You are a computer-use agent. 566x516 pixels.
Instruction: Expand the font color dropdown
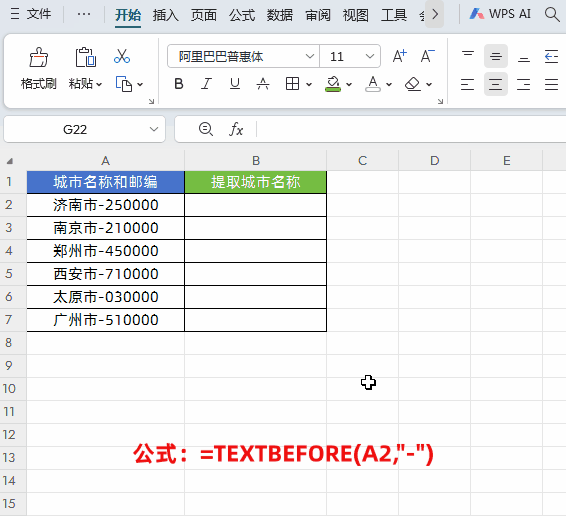[x=389, y=84]
